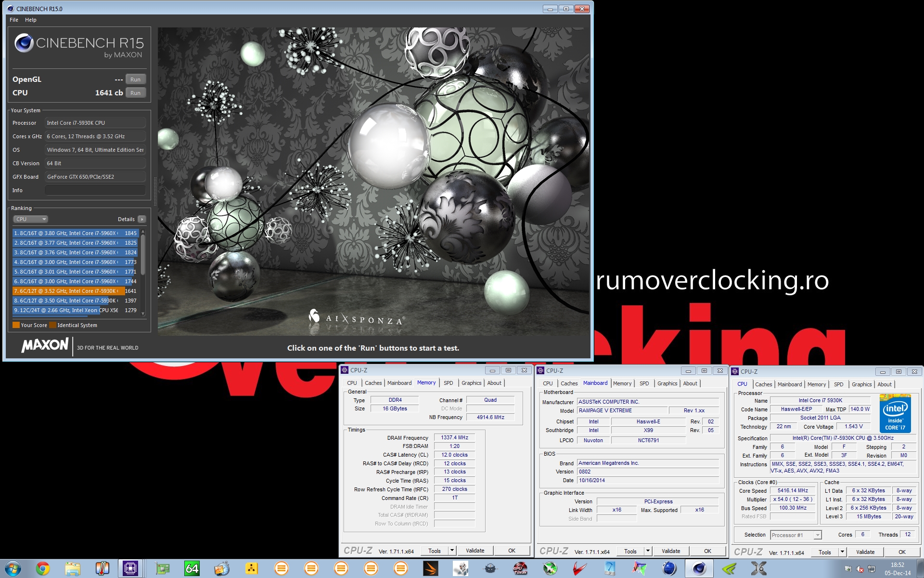Open Cinebench Help menu
Screen dimensions: 924x578
point(31,20)
